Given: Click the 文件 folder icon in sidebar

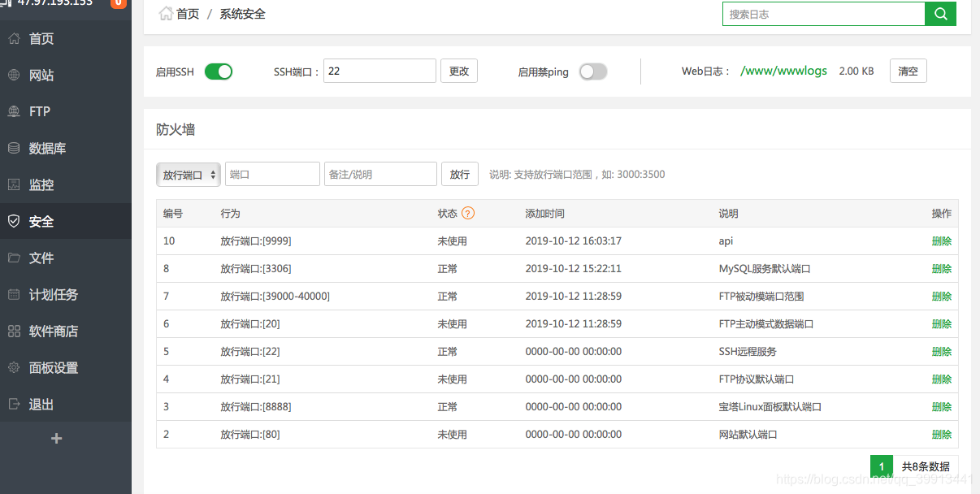Looking at the screenshot, I should coord(14,258).
